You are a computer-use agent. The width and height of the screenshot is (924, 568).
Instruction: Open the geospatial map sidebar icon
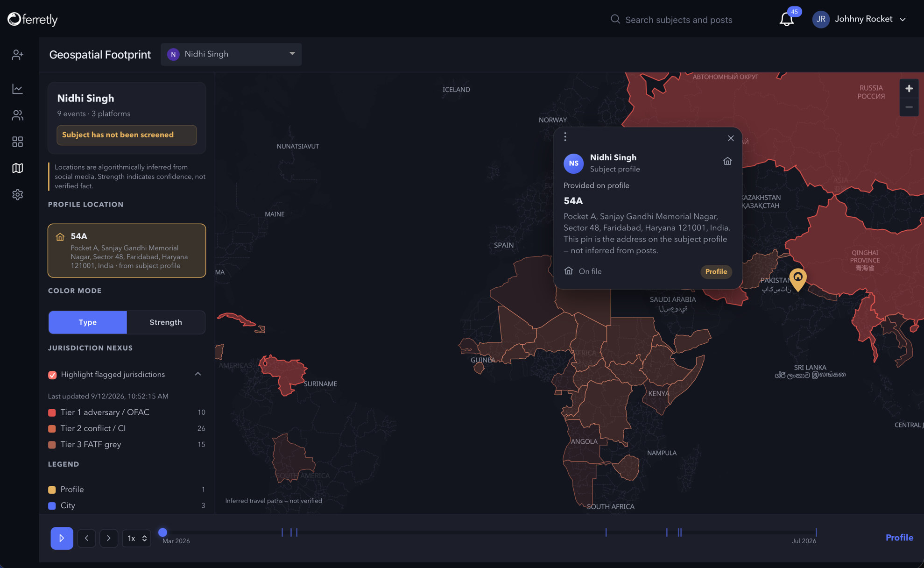tap(17, 168)
